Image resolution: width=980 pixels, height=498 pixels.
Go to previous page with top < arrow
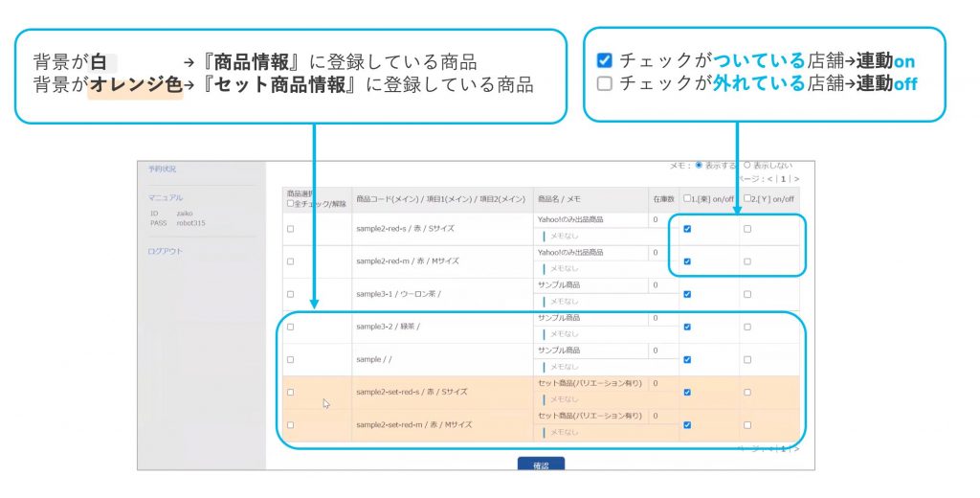pyautogui.click(x=770, y=178)
